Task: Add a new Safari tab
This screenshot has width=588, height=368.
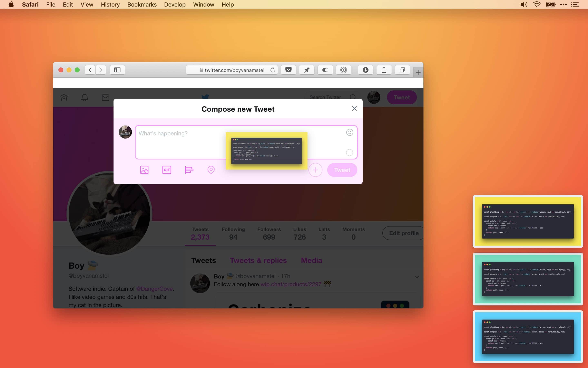Action: (x=418, y=73)
